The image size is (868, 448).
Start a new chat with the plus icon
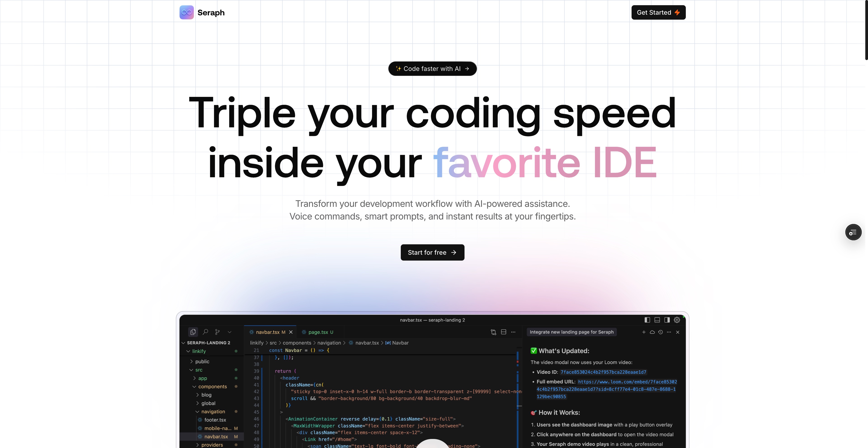(x=644, y=332)
